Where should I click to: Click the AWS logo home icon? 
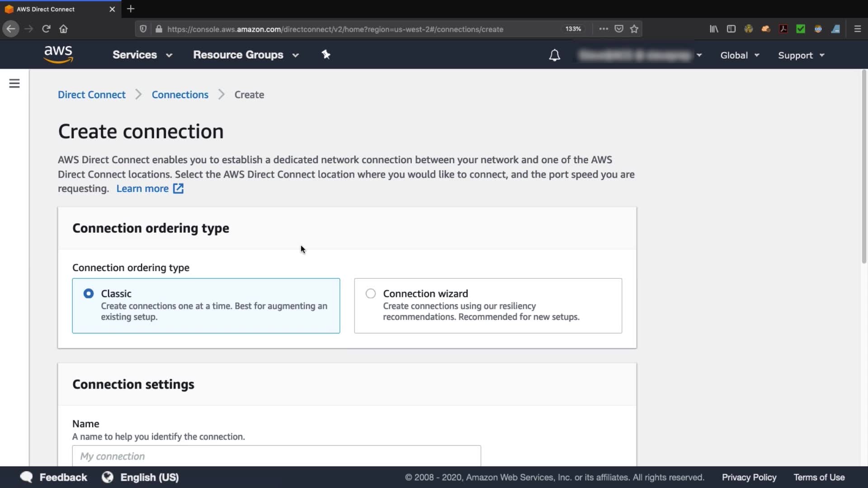(x=58, y=55)
